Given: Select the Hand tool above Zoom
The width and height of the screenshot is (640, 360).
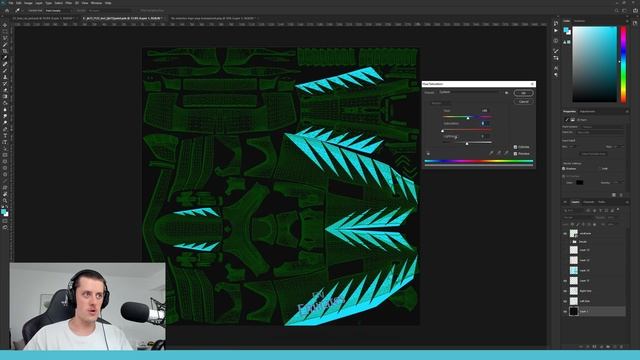Looking at the screenshot, I should point(5,194).
